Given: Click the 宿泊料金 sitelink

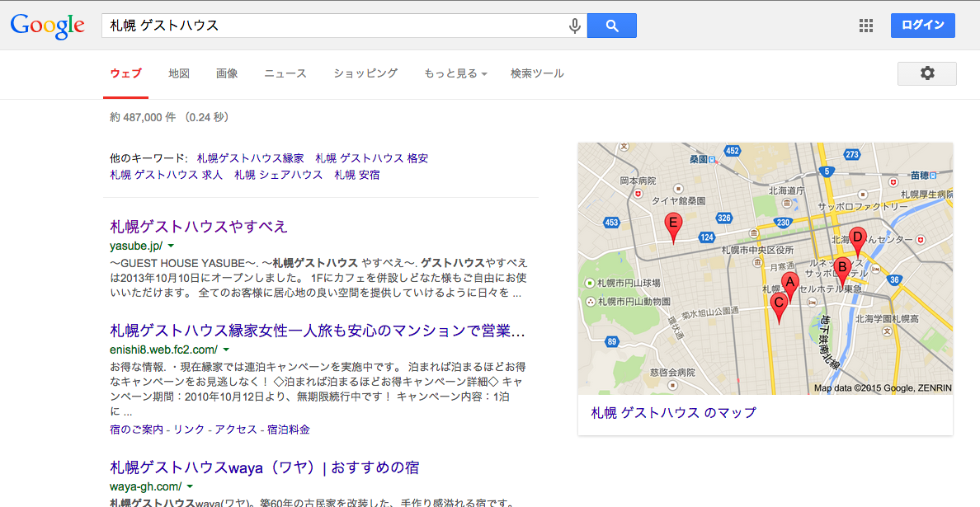Looking at the screenshot, I should point(288,430).
